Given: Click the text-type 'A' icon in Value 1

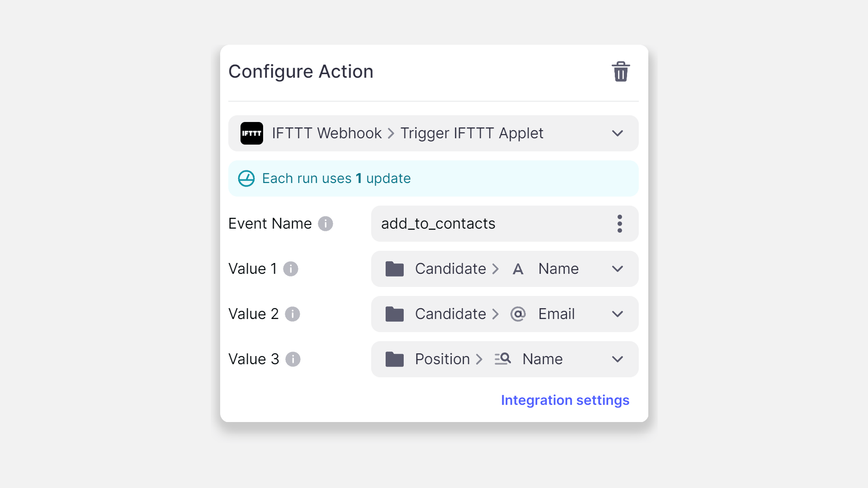Looking at the screenshot, I should 518,268.
